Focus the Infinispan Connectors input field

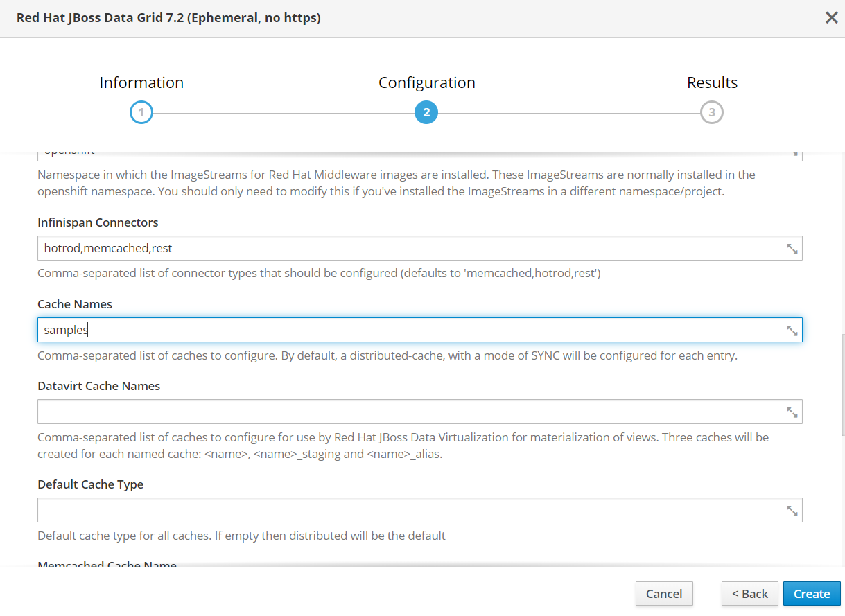tap(420, 248)
